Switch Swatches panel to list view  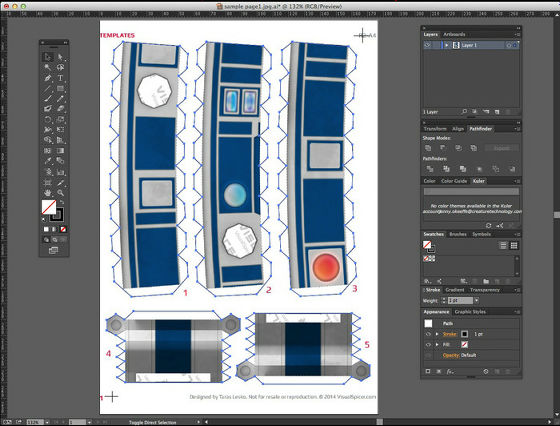tap(503, 245)
